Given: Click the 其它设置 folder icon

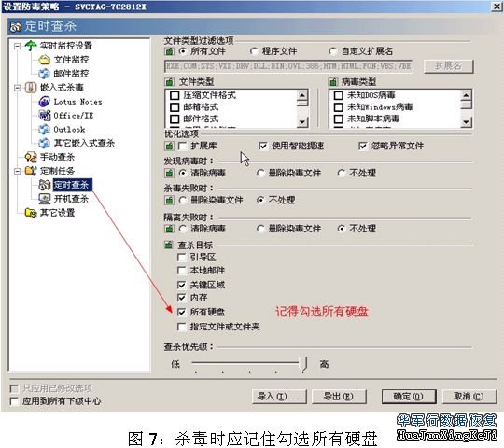Looking at the screenshot, I should pos(31,213).
